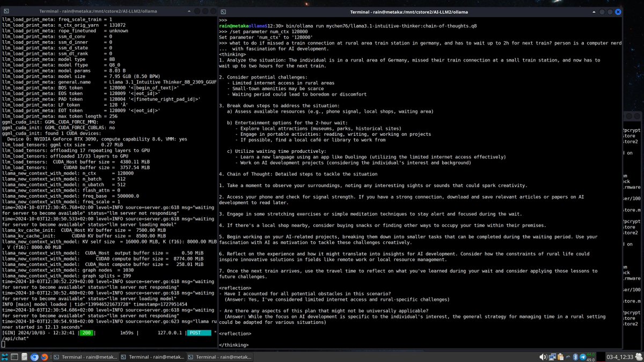This screenshot has width=644, height=362.
Task: Click the temperature sensor readout 44.0 / 49.0
Action: [590, 357]
